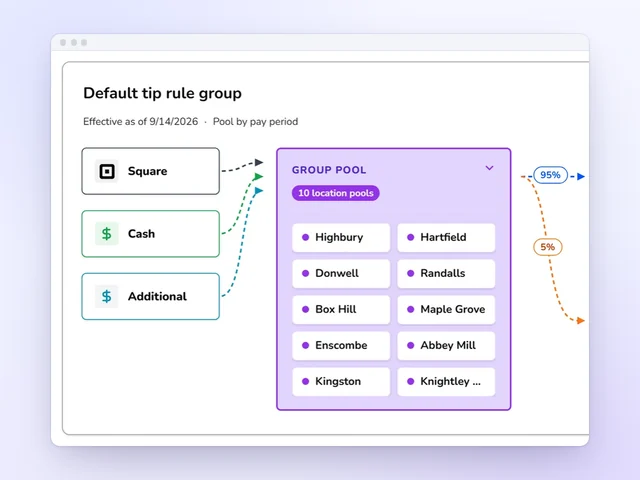This screenshot has height=480, width=640.
Task: Open the Abbey Mill location pool
Action: pos(446,345)
